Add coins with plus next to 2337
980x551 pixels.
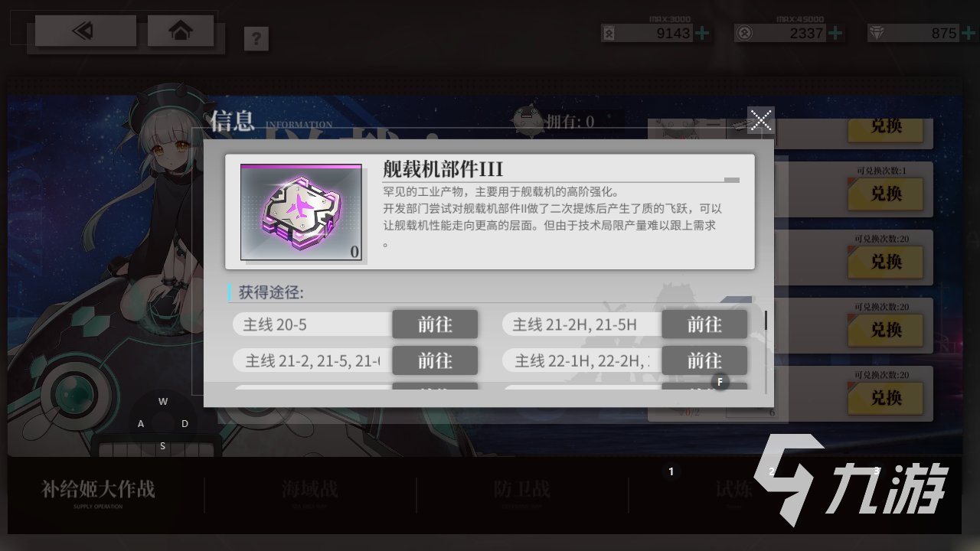pyautogui.click(x=836, y=33)
